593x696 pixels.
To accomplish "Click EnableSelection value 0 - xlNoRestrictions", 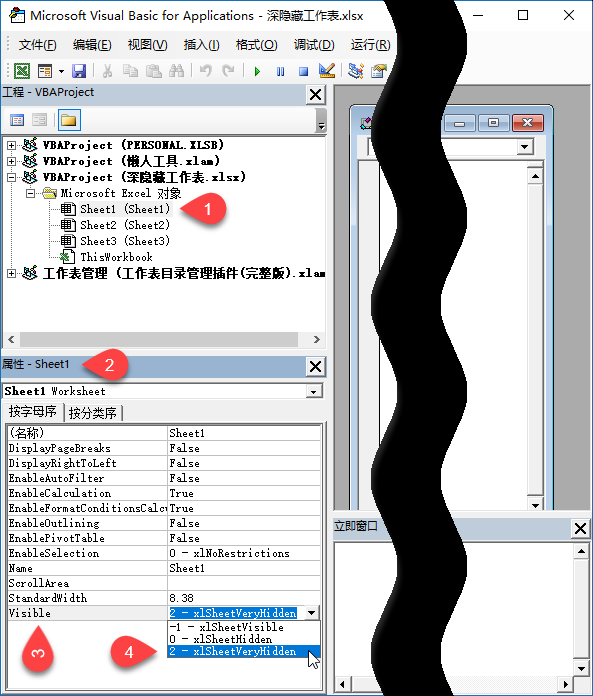I will point(244,553).
